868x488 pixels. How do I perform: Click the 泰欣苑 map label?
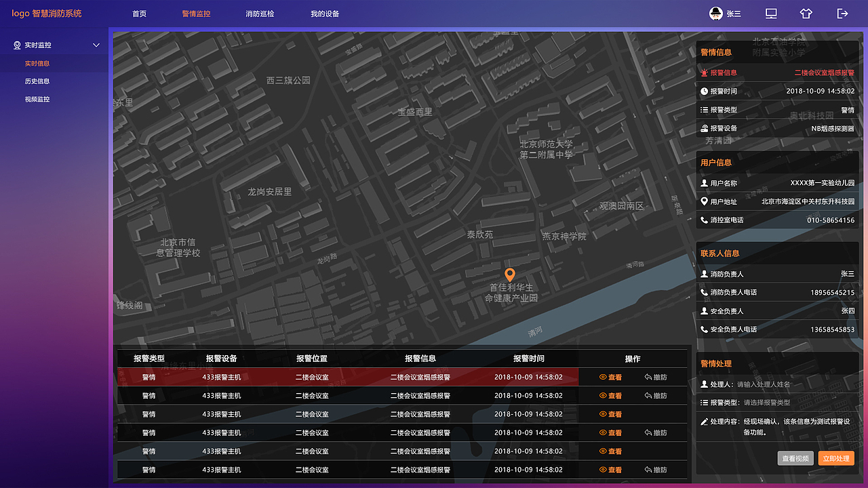pyautogui.click(x=480, y=235)
